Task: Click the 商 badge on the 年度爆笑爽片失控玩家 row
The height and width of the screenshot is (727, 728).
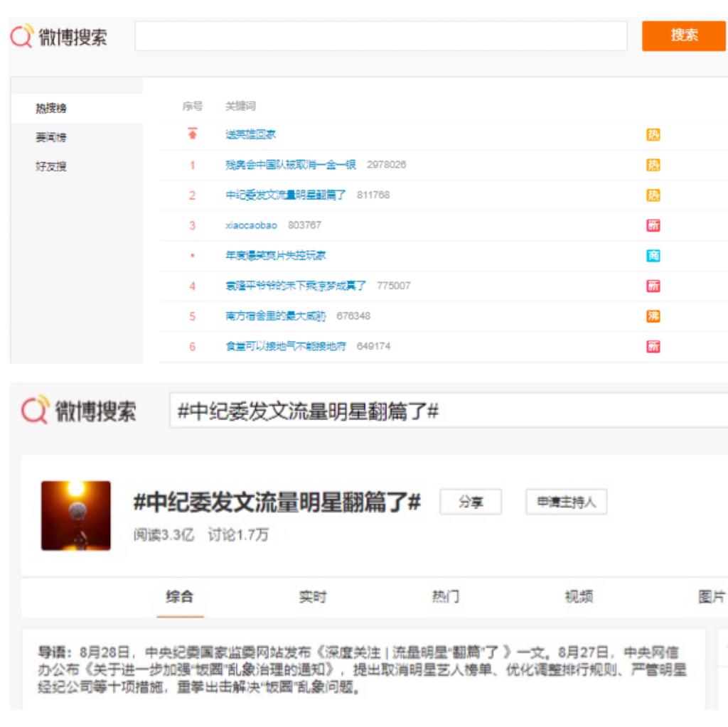Action: 653,255
